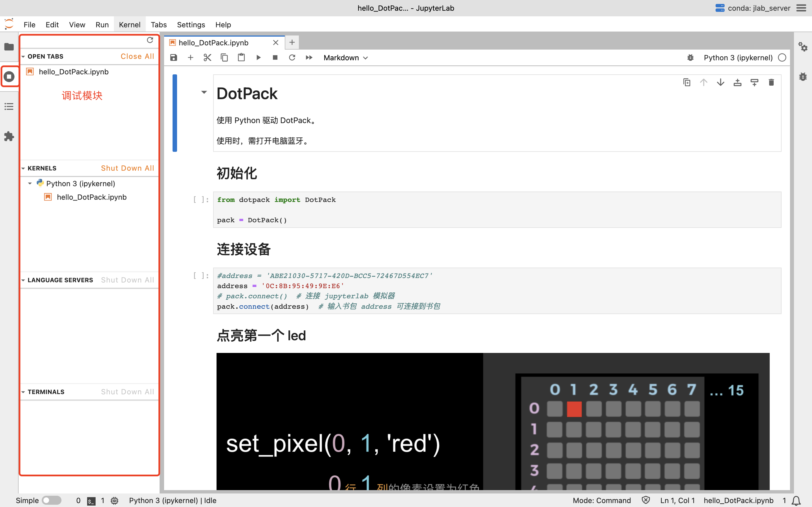The image size is (812, 507).
Task: Click the Run cell button in toolbar
Action: tap(258, 57)
